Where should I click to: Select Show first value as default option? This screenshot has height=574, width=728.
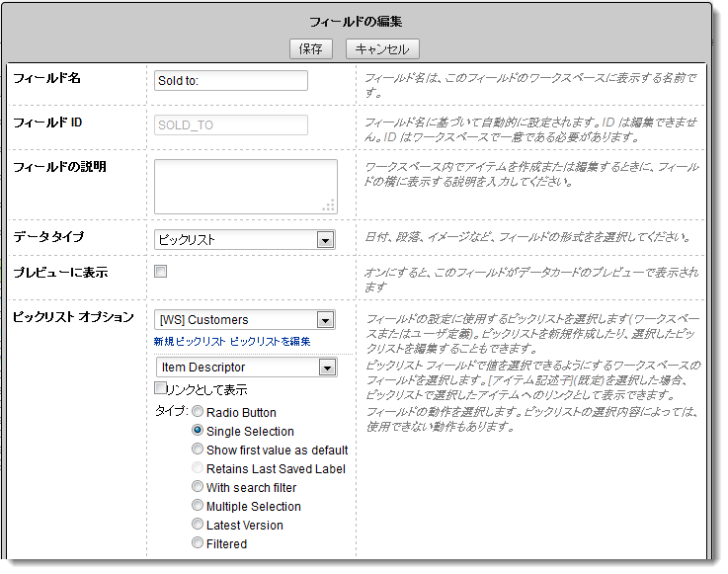pyautogui.click(x=198, y=450)
